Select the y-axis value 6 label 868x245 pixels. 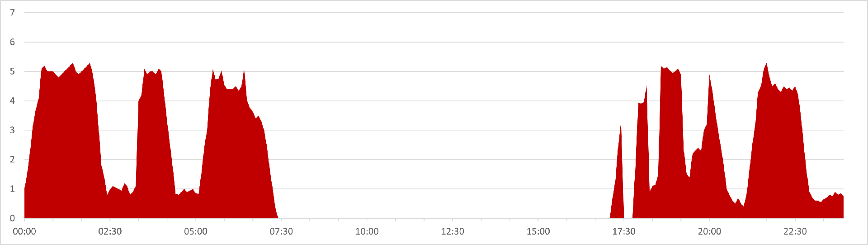point(13,42)
